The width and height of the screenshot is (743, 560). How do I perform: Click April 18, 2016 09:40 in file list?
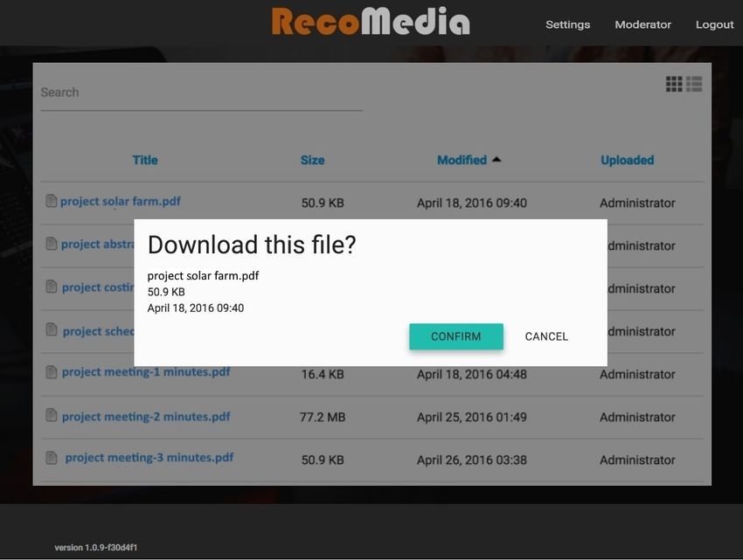coord(472,203)
